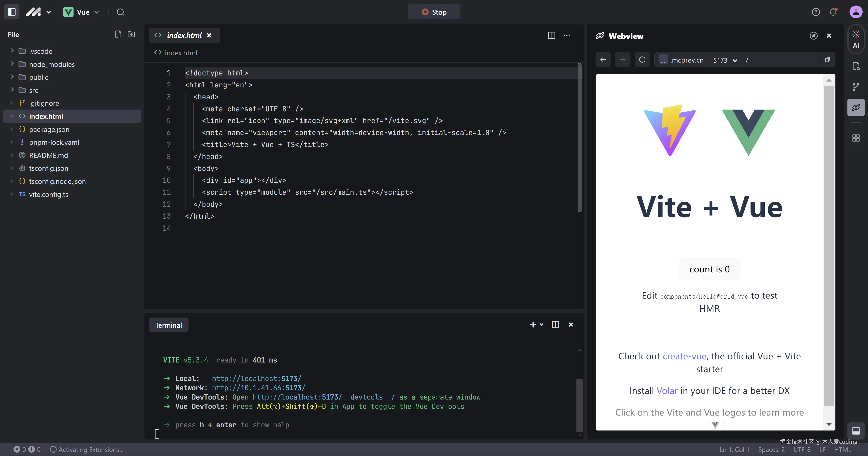Split the editor with the split icon

[552, 35]
